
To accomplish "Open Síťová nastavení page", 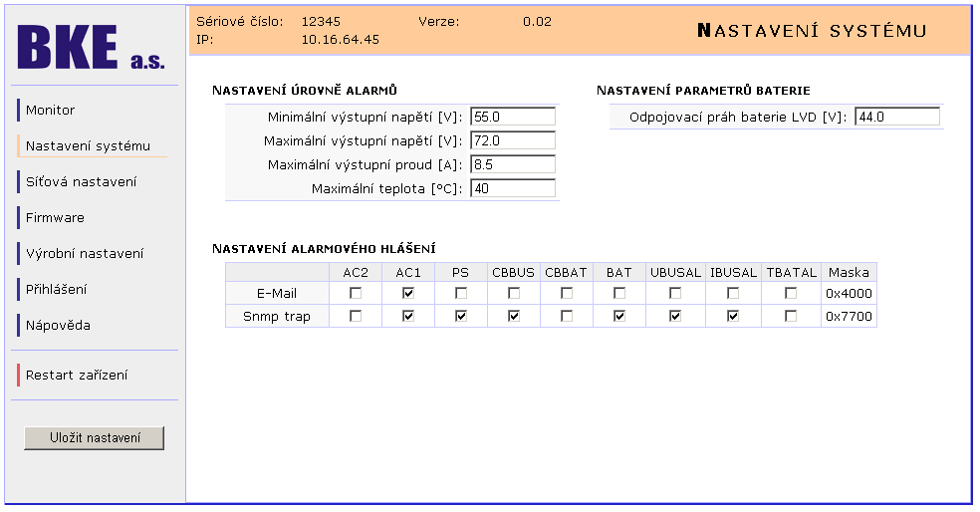I will click(x=81, y=182).
